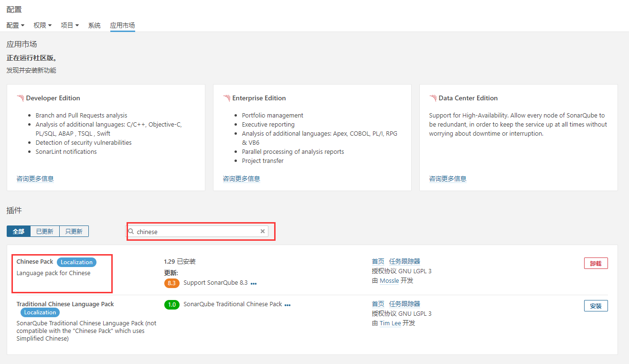
Task: Click the Enterprise Edition logo icon
Action: click(x=226, y=98)
